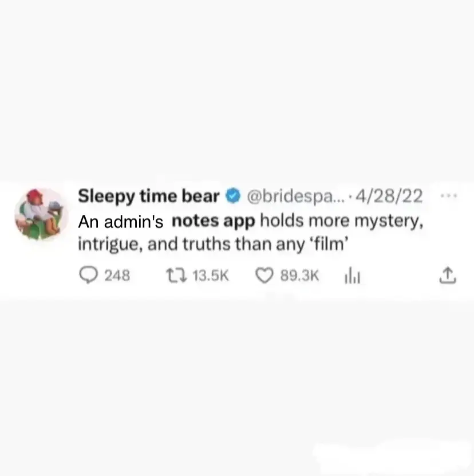Click the bold 'notes app' text

[214, 221]
